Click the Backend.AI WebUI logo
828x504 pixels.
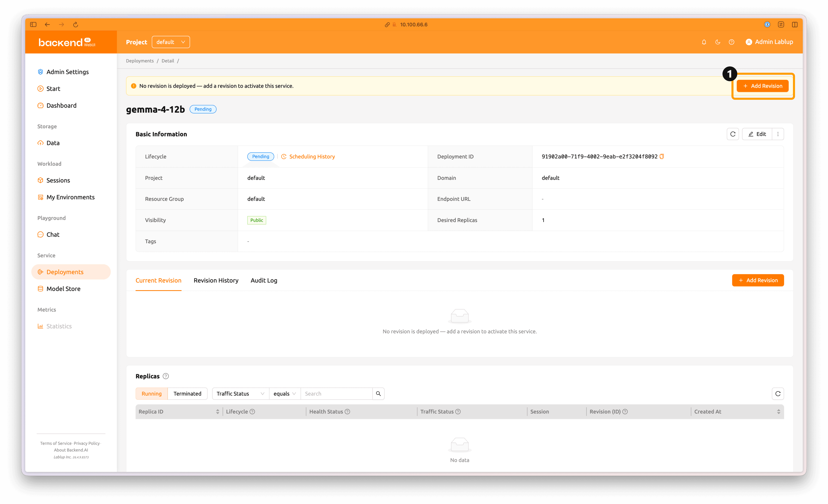click(67, 42)
